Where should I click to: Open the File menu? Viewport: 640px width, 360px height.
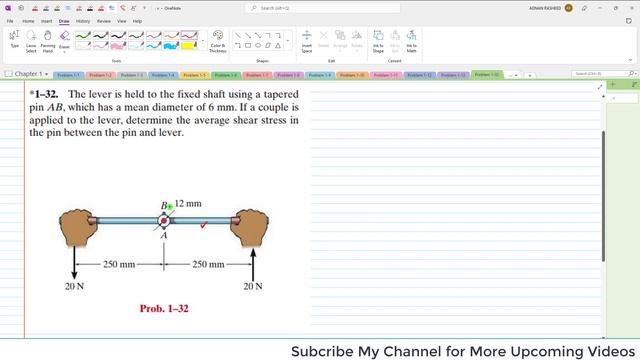point(10,21)
